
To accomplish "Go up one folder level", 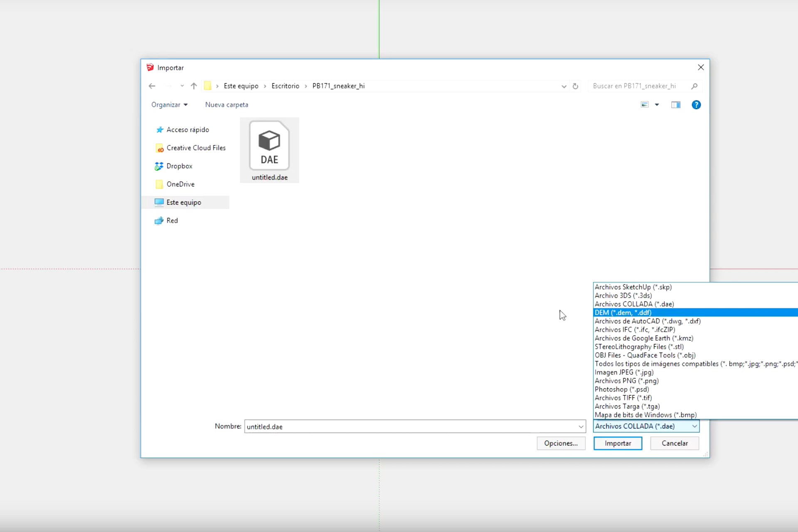I will [194, 86].
